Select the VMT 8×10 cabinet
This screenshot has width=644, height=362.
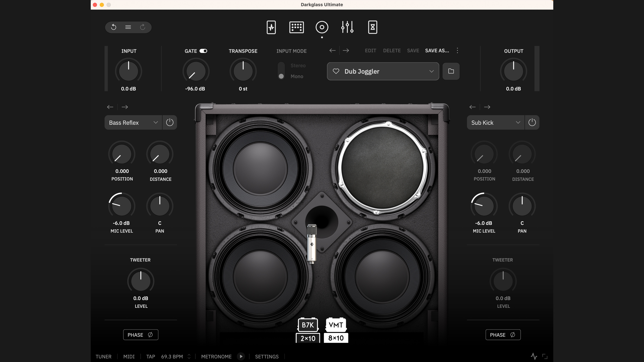336,330
